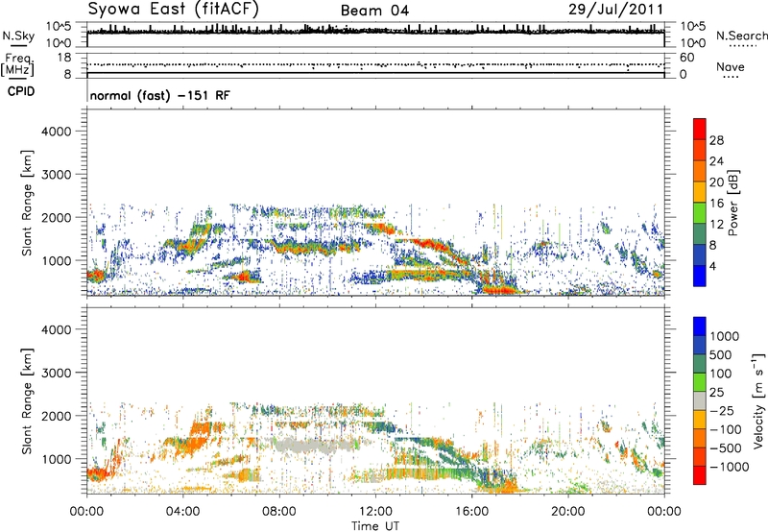Click the "Freq. [MHz]" axis label
Screen dimensions: 768x532
point(17,65)
